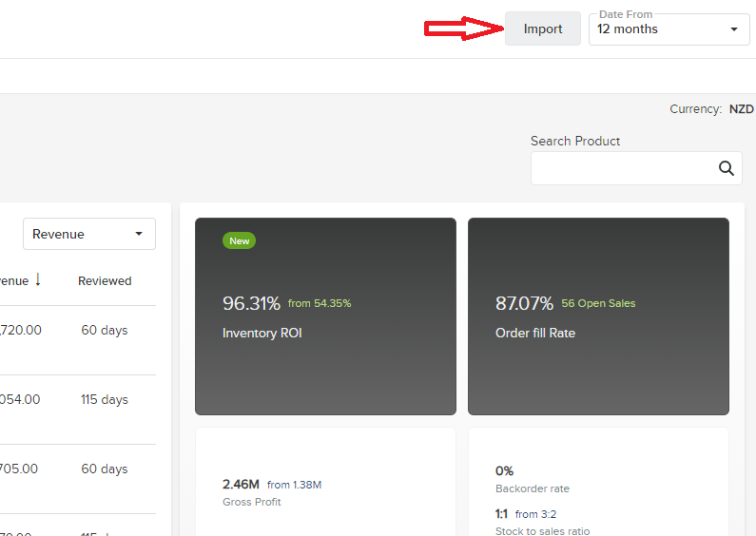Sort by the Reviewed column header

(x=105, y=281)
